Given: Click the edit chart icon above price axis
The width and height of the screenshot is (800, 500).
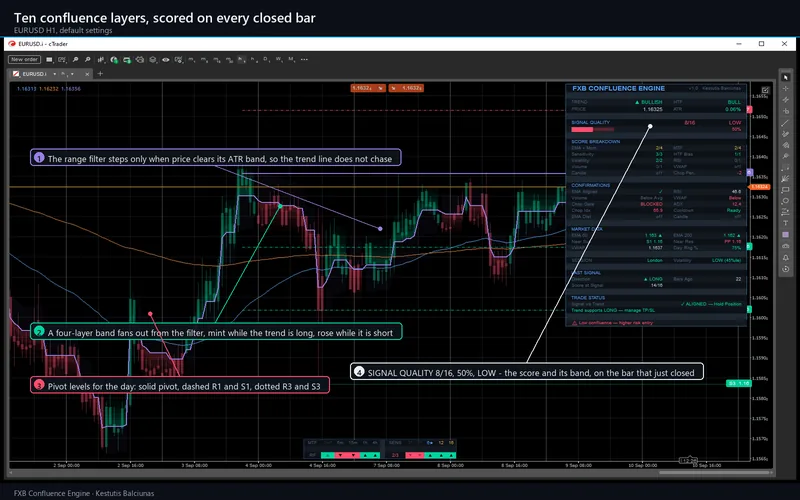Looking at the screenshot, I should tap(765, 90).
